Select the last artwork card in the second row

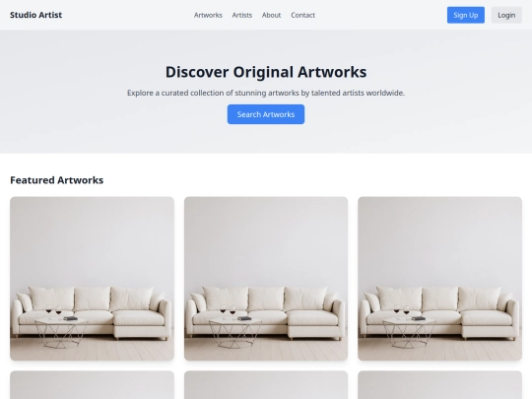[x=439, y=385]
